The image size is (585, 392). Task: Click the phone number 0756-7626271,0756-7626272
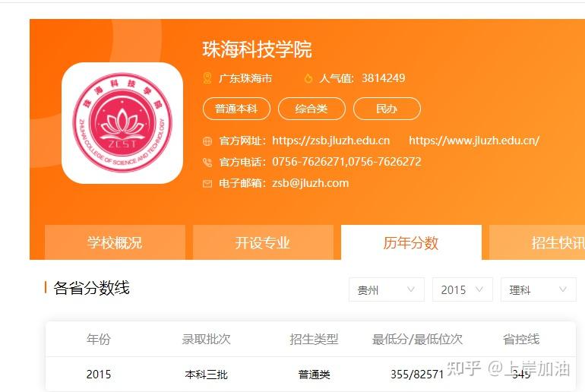[x=346, y=162]
